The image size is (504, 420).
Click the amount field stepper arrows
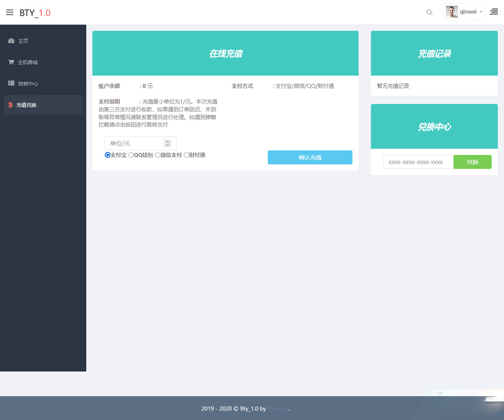point(168,143)
